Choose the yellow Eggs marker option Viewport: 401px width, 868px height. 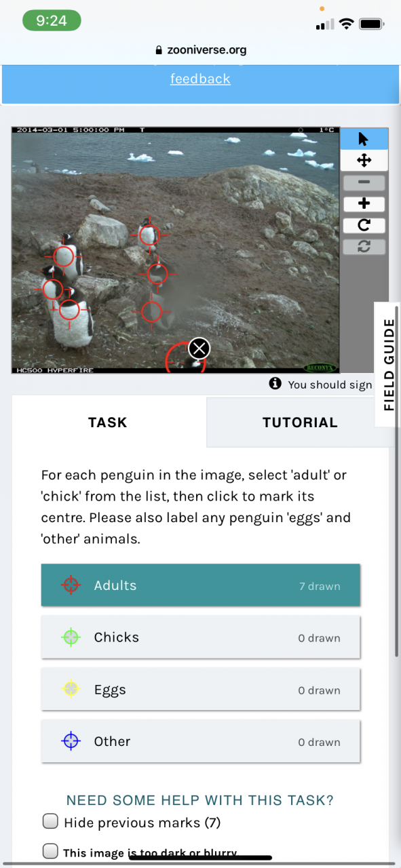[200, 690]
